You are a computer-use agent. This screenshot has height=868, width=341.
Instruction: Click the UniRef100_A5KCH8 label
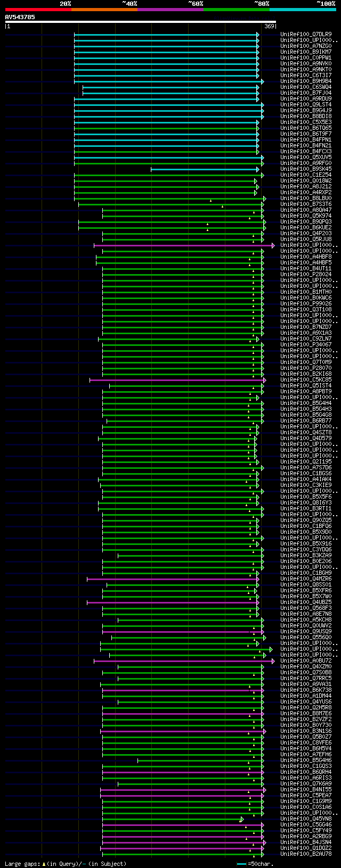[x=306, y=620]
